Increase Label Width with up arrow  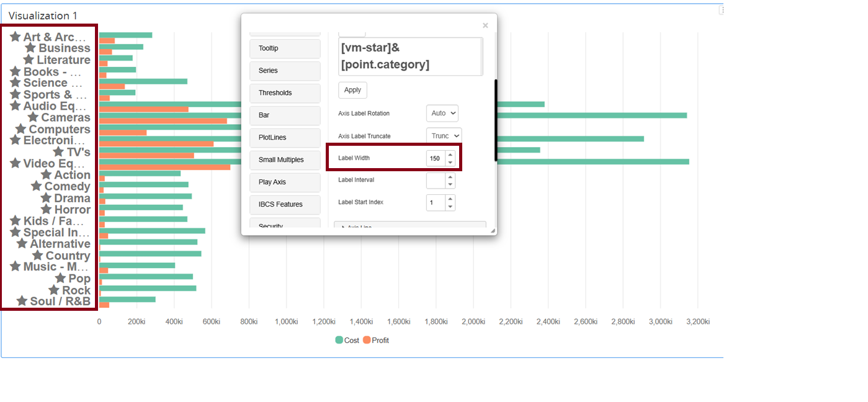450,154
